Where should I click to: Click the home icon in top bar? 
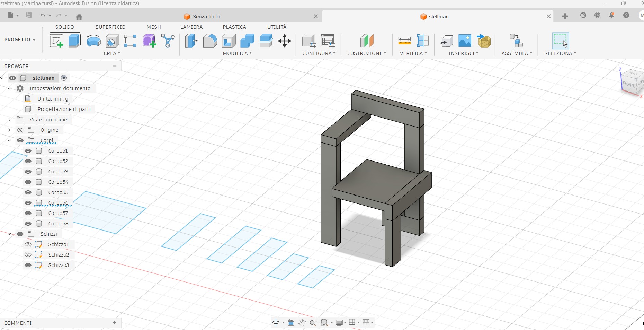79,17
